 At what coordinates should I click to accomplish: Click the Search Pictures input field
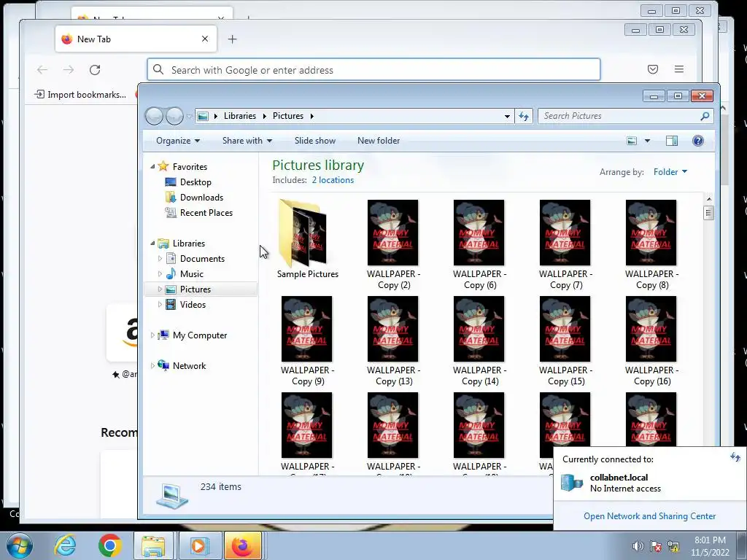coord(619,116)
